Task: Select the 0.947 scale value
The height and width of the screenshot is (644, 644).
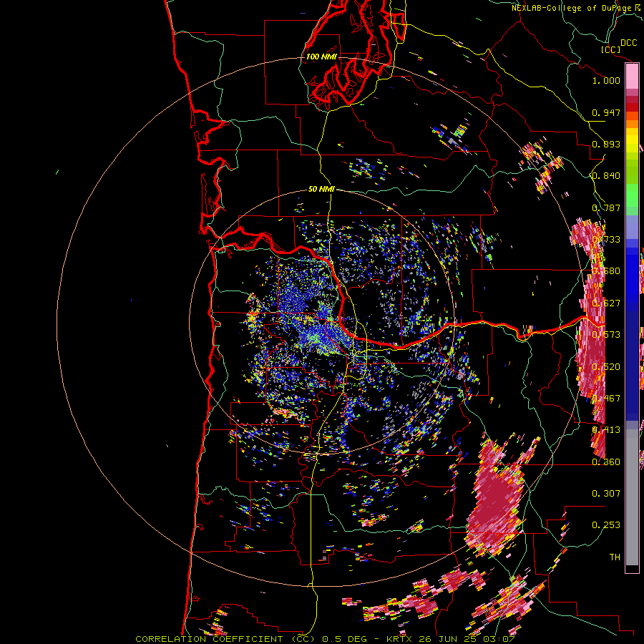Action: coord(606,112)
